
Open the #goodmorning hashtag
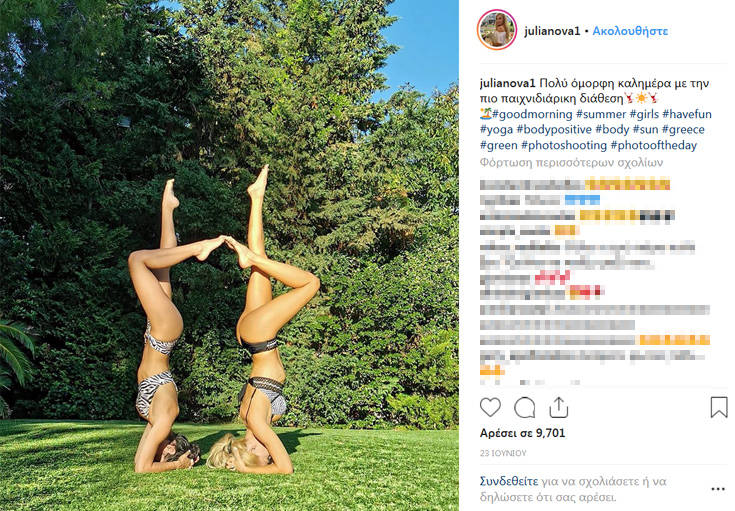click(532, 114)
